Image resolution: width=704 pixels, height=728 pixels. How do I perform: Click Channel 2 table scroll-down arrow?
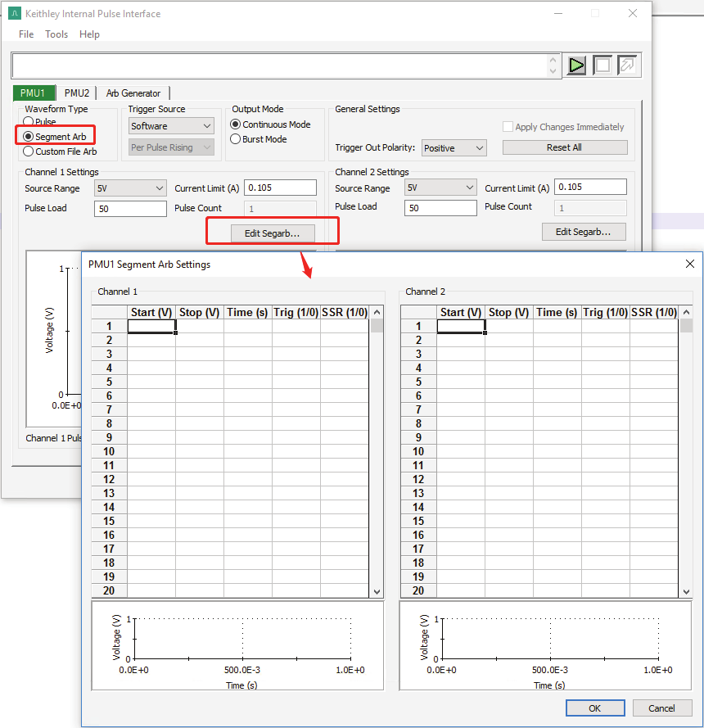[686, 591]
